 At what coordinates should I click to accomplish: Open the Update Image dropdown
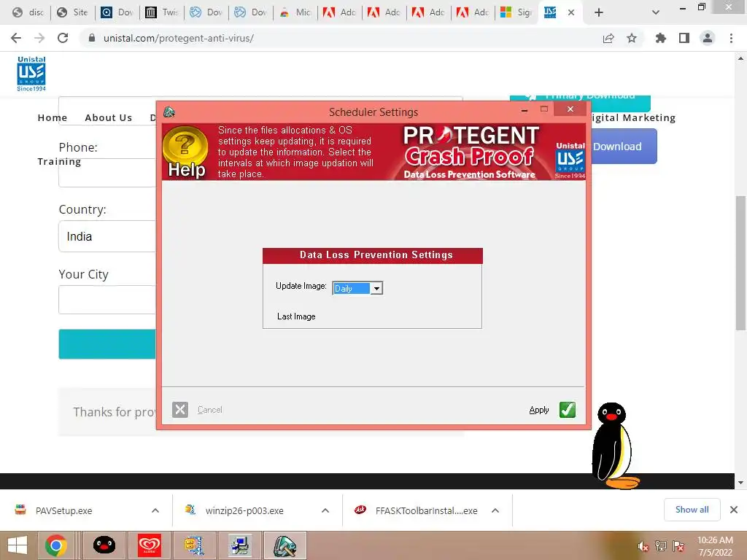tap(376, 288)
